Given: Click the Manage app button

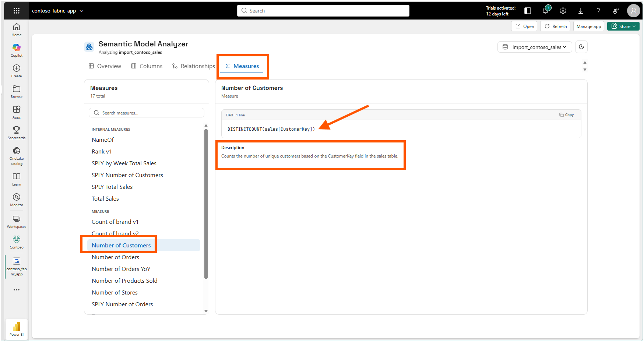Looking at the screenshot, I should click(589, 27).
